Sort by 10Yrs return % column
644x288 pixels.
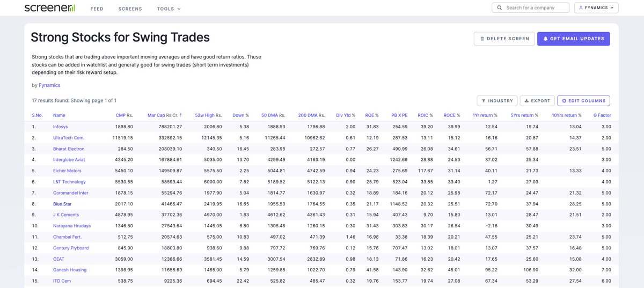click(x=567, y=115)
